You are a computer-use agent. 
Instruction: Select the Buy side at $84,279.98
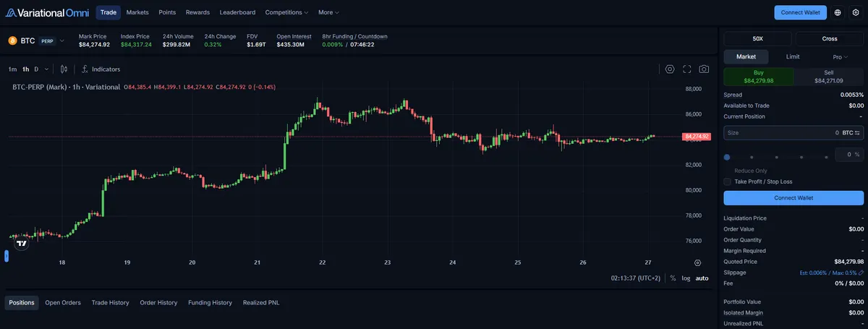click(759, 77)
